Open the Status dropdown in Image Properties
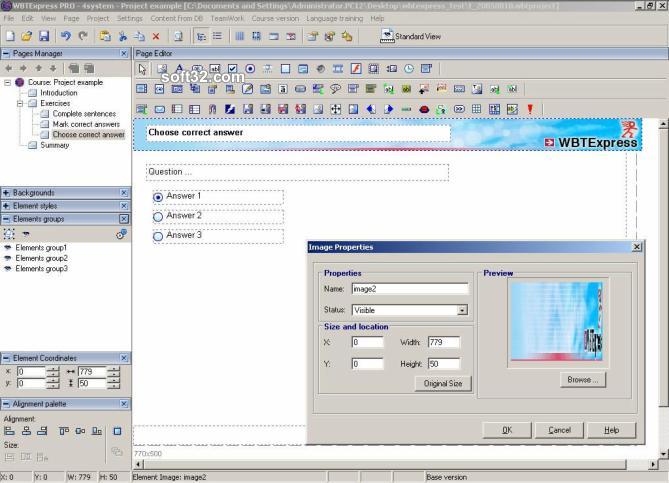 (462, 310)
